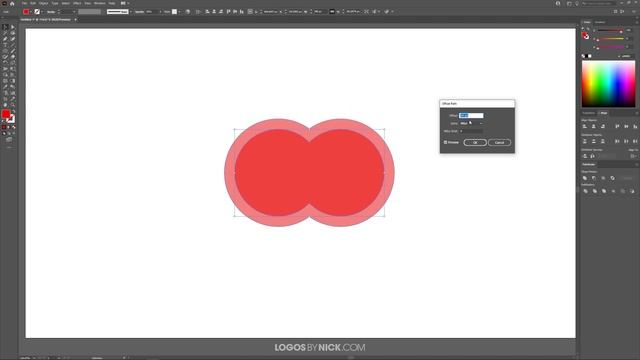Click Merge pathfinder icon
Image resolution: width=640 pixels, height=360 pixels.
(604, 191)
